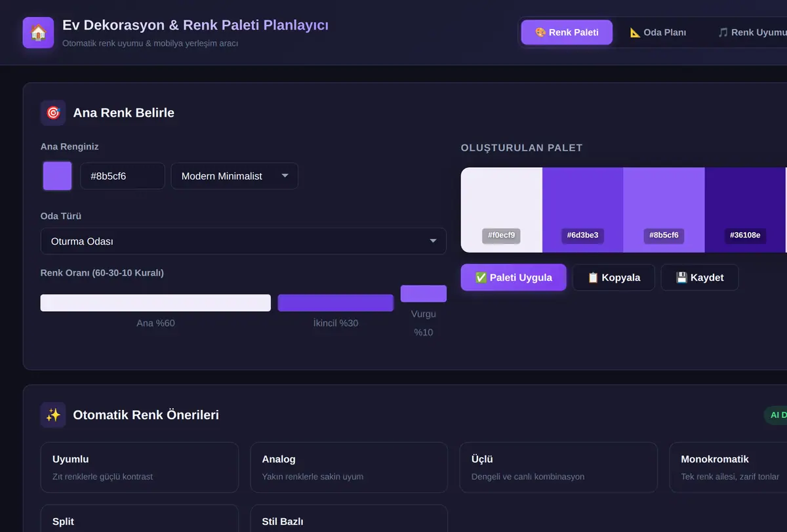The height and width of the screenshot is (532, 787).
Task: Click the Kopyala button
Action: (x=614, y=277)
